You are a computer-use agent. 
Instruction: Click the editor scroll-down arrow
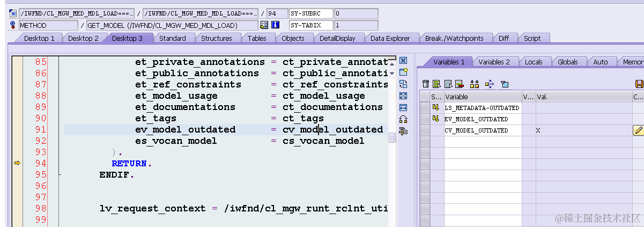(392, 72)
